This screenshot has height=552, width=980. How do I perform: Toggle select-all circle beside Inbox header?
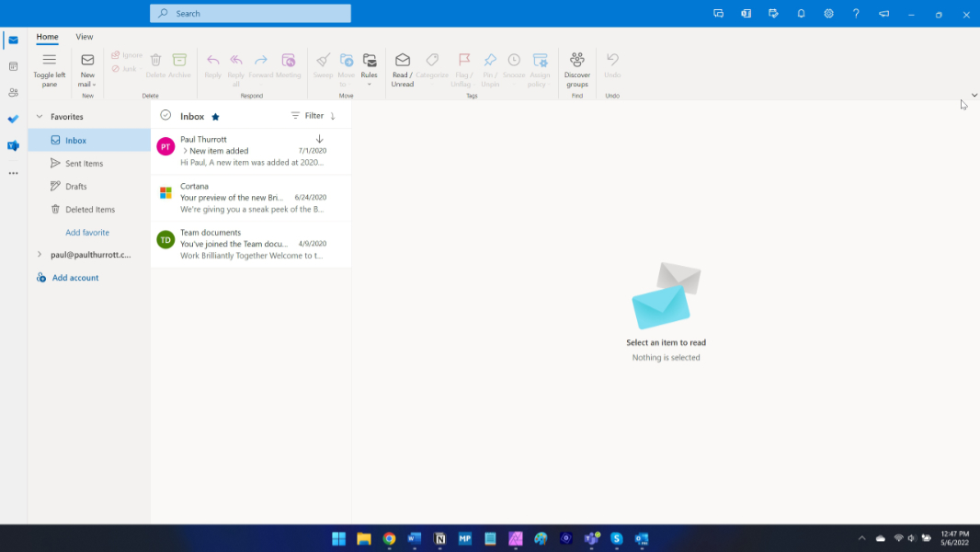tap(165, 116)
